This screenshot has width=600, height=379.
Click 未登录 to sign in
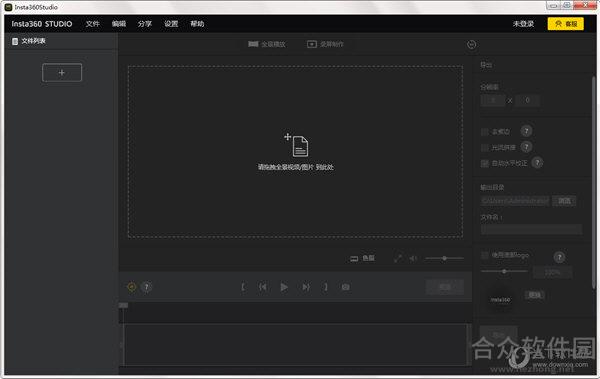point(523,24)
